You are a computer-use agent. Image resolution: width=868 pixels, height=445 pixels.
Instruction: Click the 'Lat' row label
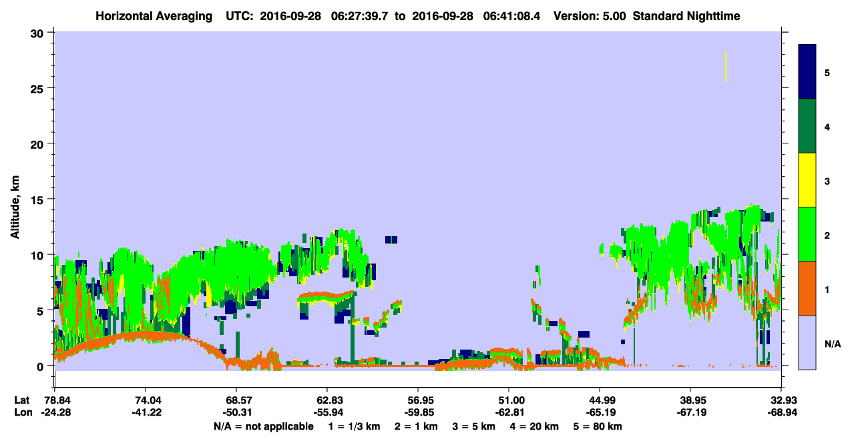pos(21,400)
